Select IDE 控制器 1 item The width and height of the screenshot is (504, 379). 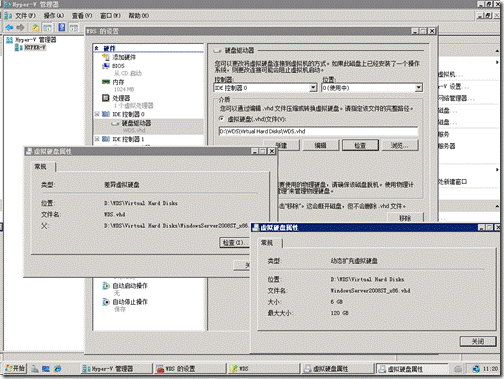[128, 139]
